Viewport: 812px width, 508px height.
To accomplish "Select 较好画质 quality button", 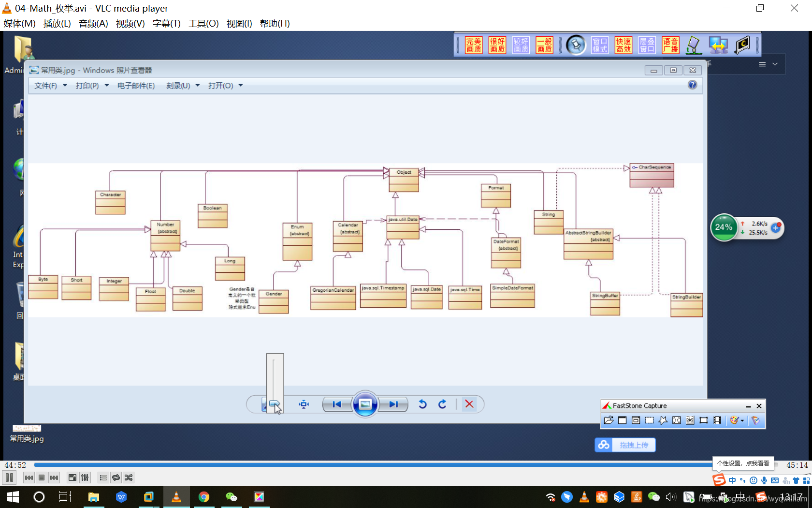I will pos(521,45).
